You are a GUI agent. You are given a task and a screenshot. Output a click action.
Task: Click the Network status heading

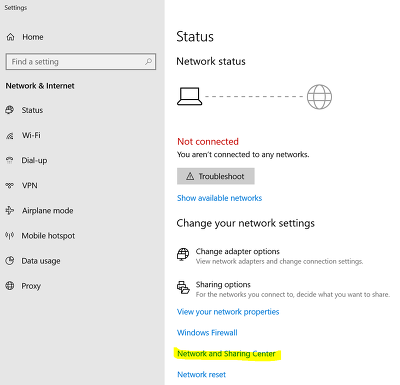tap(211, 61)
